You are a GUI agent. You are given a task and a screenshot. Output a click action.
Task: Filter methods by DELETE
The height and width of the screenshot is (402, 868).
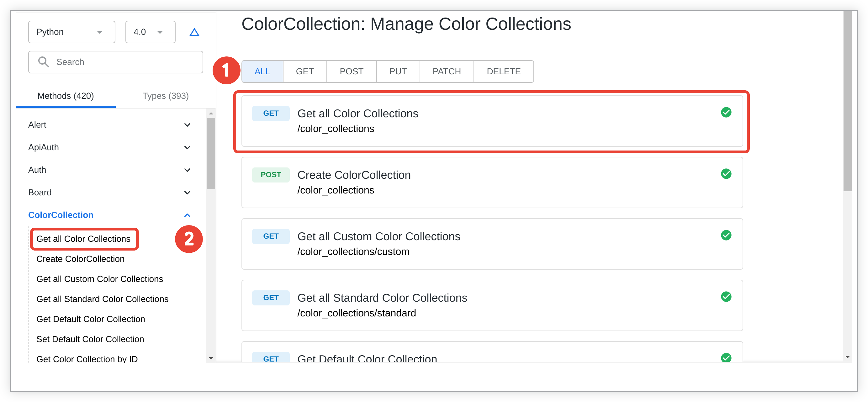(x=503, y=71)
